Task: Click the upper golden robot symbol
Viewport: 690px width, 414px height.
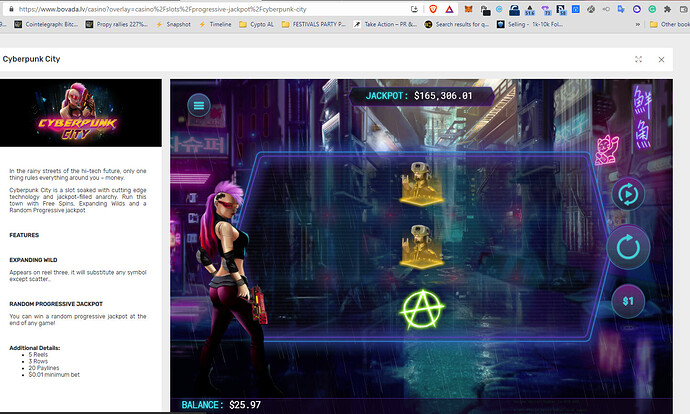Action: (x=422, y=183)
